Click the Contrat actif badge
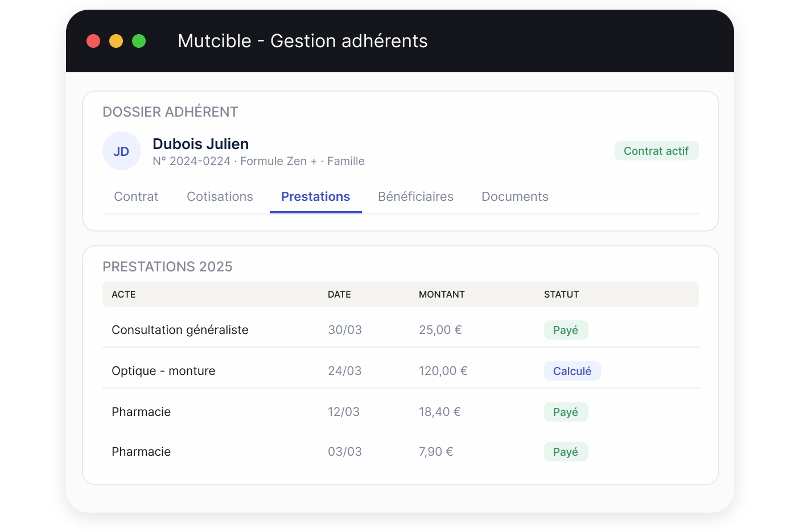 pos(656,151)
